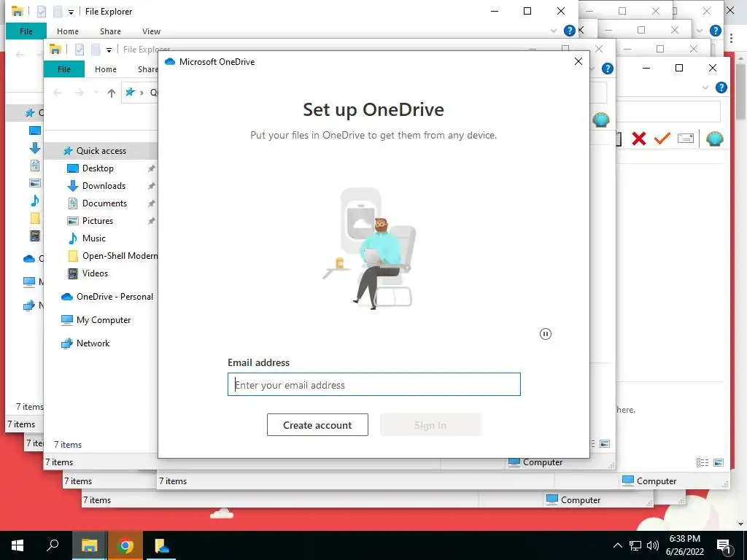Click New folder icon in second Explorer title bar

(x=96, y=49)
